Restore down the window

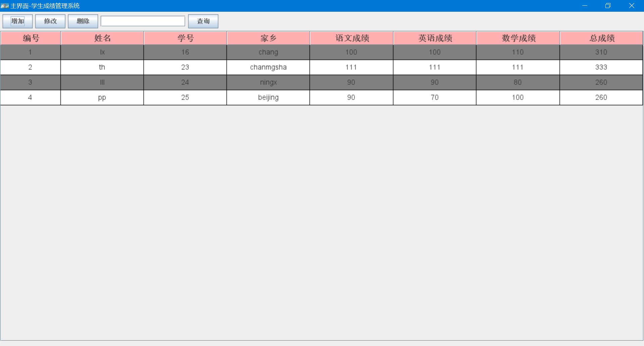coord(608,6)
